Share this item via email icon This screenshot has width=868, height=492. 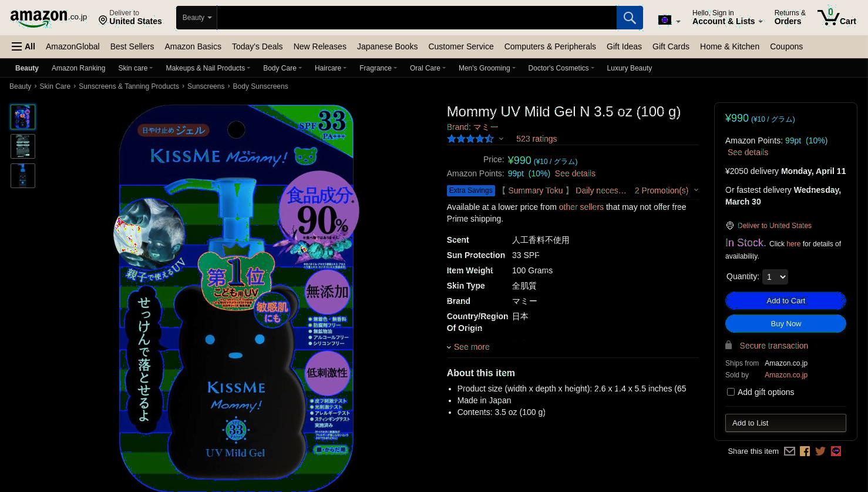(x=789, y=451)
